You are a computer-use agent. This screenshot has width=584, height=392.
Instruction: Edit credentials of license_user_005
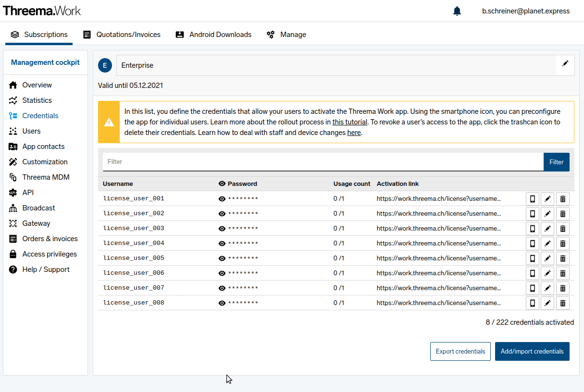pyautogui.click(x=547, y=258)
